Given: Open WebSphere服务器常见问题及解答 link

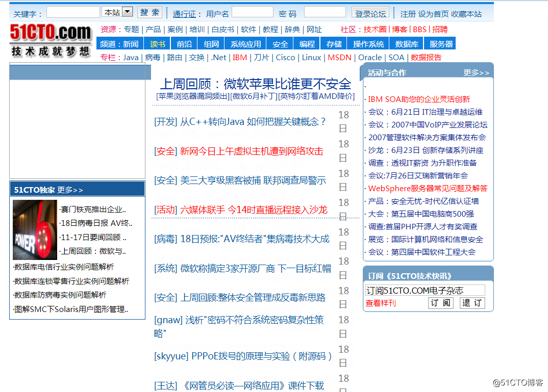Looking at the screenshot, I should (x=428, y=189).
